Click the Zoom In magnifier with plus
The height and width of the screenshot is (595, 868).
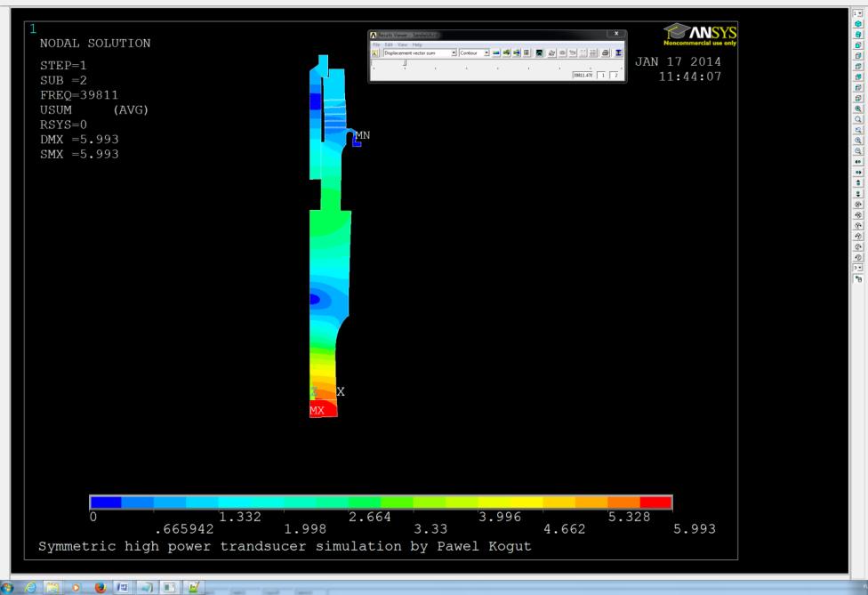click(858, 140)
